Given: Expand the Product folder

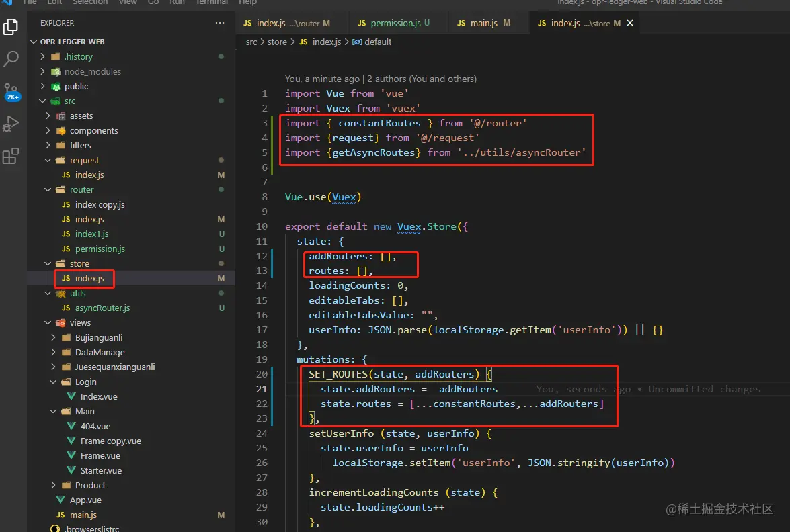Looking at the screenshot, I should (x=53, y=486).
